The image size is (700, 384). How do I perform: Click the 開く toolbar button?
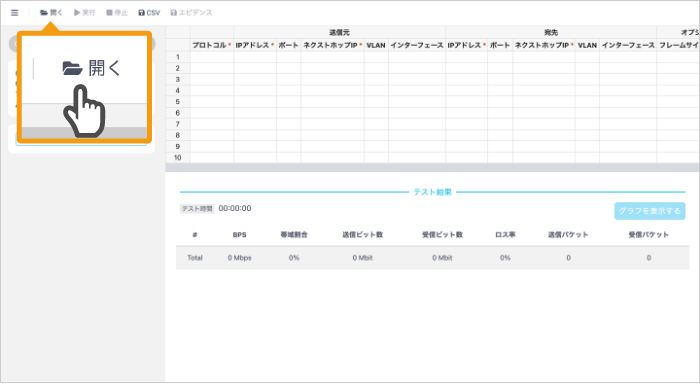click(x=51, y=13)
